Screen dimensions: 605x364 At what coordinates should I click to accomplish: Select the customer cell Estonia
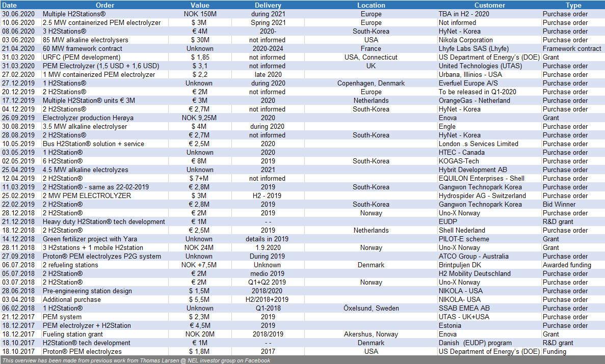[x=450, y=326]
